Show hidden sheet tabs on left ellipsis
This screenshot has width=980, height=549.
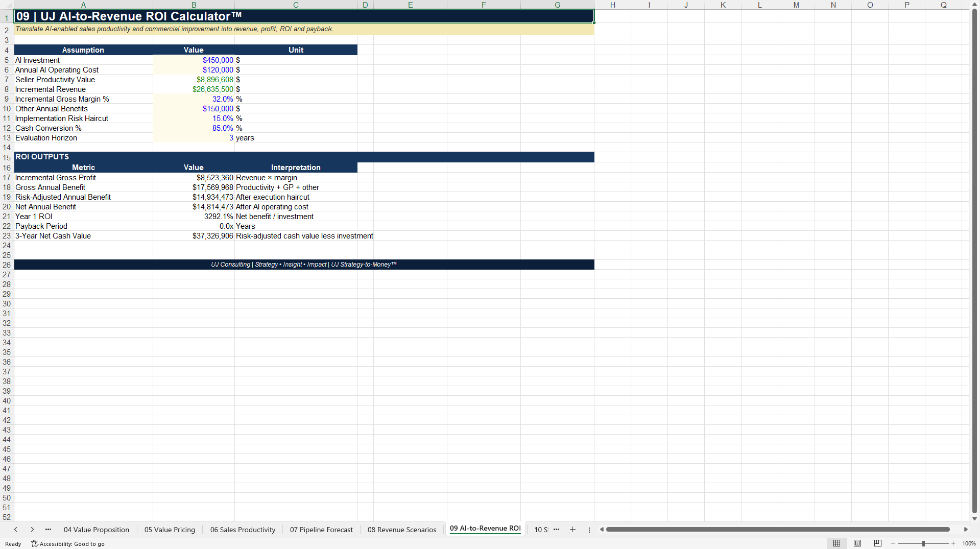(49, 530)
